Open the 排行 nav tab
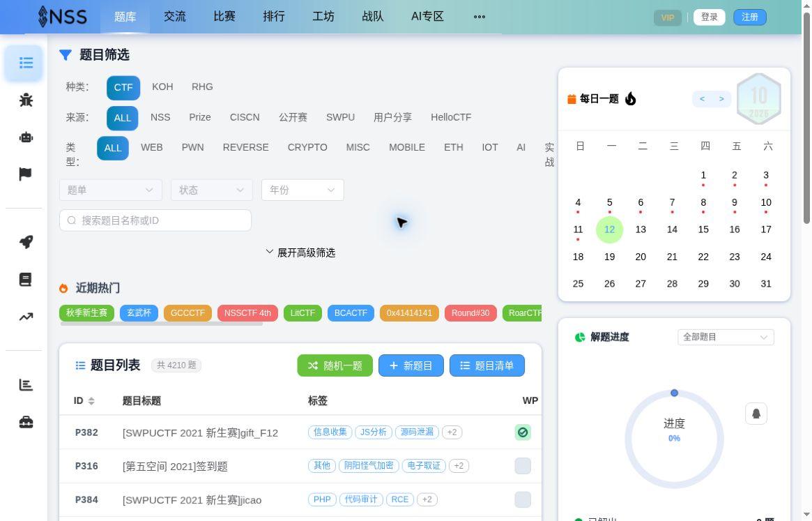 [x=273, y=17]
